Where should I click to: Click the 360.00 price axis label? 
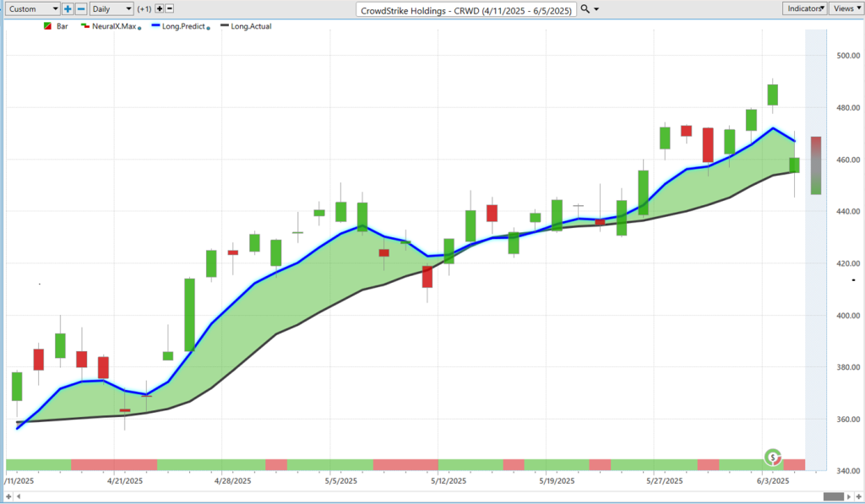click(x=848, y=419)
